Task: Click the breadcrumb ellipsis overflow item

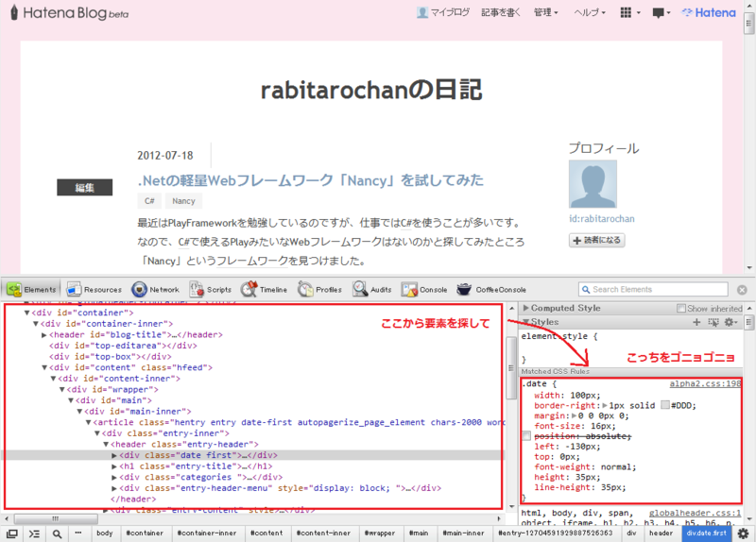Action: [78, 534]
